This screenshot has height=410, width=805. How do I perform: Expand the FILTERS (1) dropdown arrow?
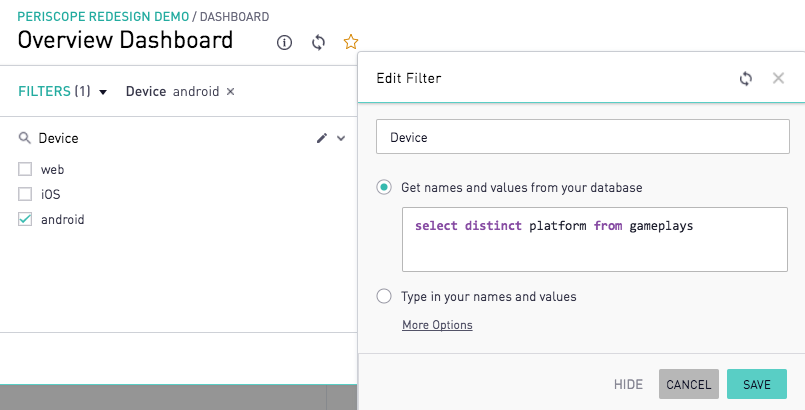tap(103, 92)
